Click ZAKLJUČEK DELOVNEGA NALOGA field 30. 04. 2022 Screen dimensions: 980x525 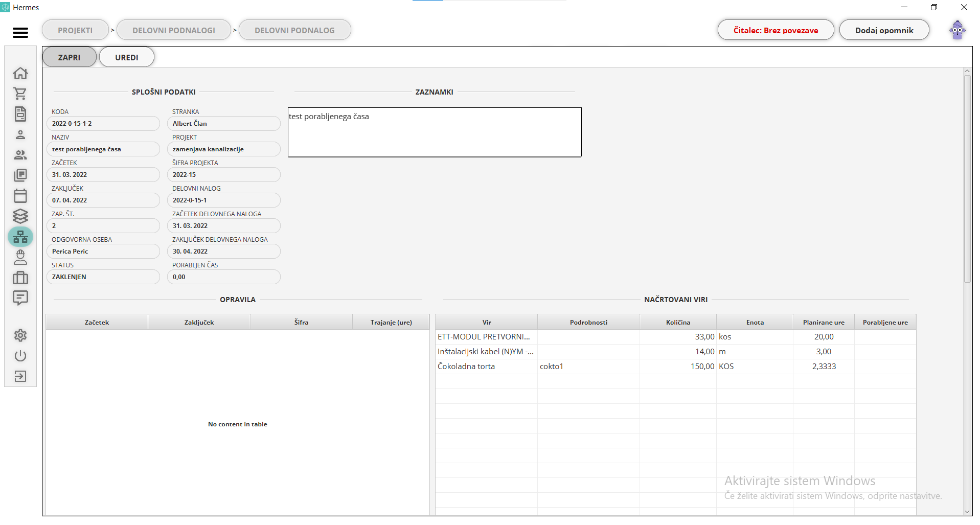pos(224,252)
